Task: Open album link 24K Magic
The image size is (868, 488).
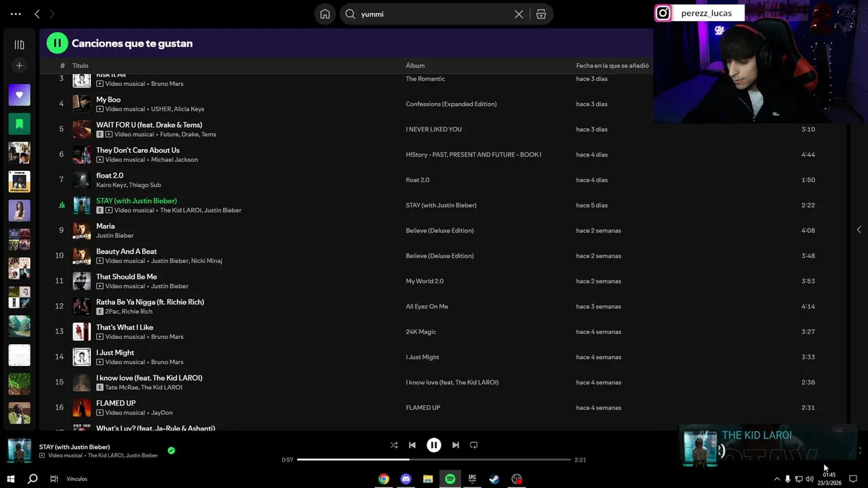Action: click(x=420, y=331)
